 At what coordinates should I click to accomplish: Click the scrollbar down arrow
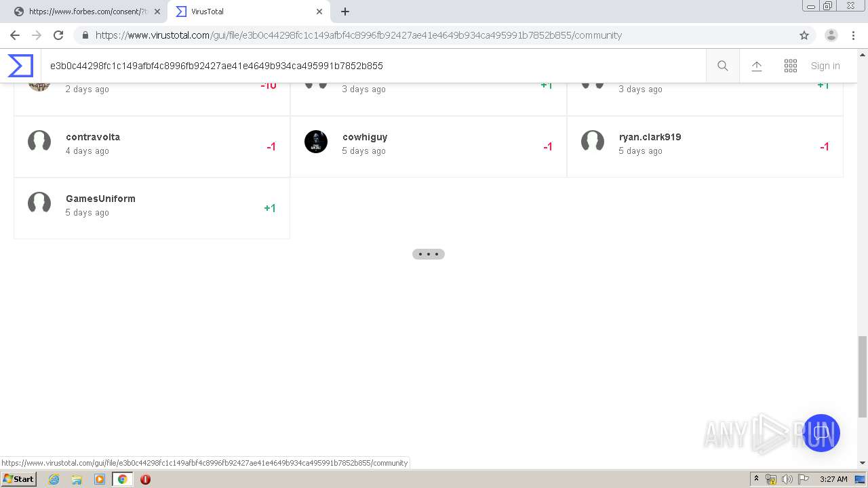(863, 463)
